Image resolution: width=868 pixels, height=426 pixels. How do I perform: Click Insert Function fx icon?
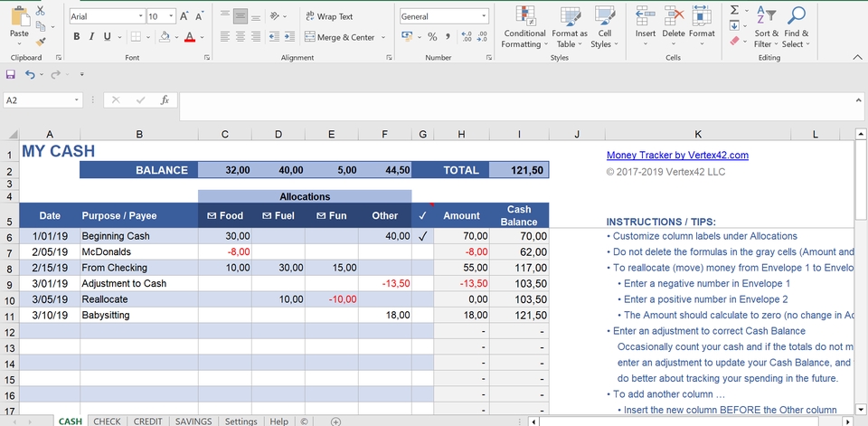[165, 100]
